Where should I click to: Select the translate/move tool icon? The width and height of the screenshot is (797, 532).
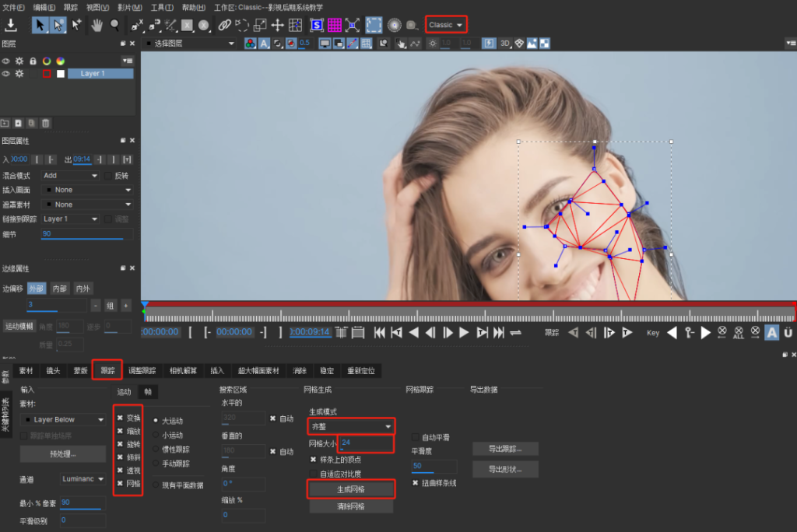tap(278, 25)
